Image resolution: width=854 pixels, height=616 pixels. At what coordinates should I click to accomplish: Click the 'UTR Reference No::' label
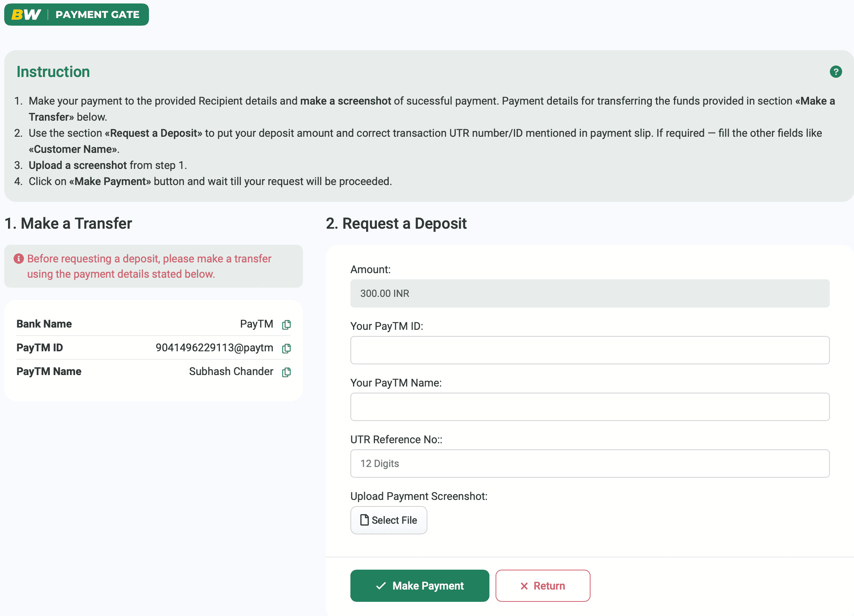(x=396, y=439)
